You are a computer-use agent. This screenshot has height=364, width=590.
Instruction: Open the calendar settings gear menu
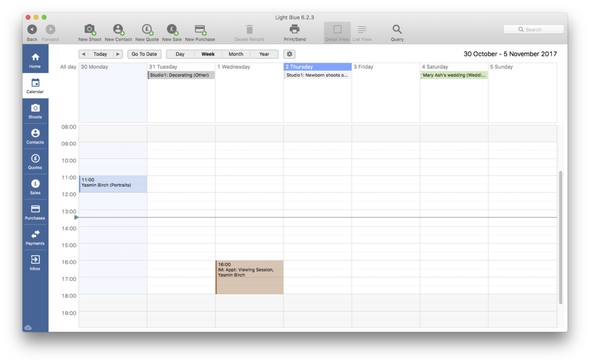289,54
